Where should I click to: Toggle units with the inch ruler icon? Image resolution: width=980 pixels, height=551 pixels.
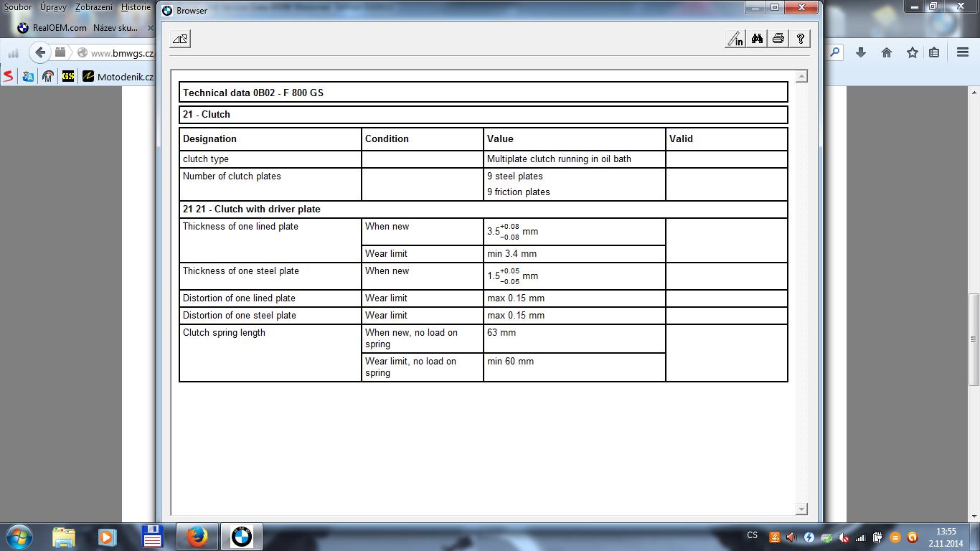click(x=735, y=39)
